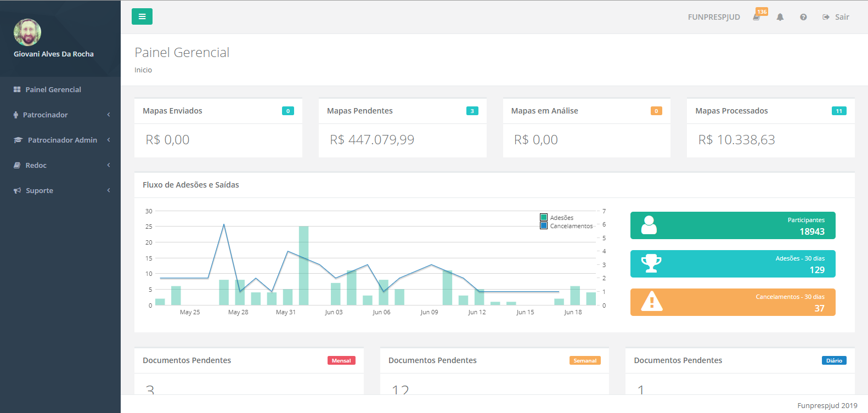Click the Patrocinador Admin graduation cap icon
868x413 pixels.
(18, 140)
